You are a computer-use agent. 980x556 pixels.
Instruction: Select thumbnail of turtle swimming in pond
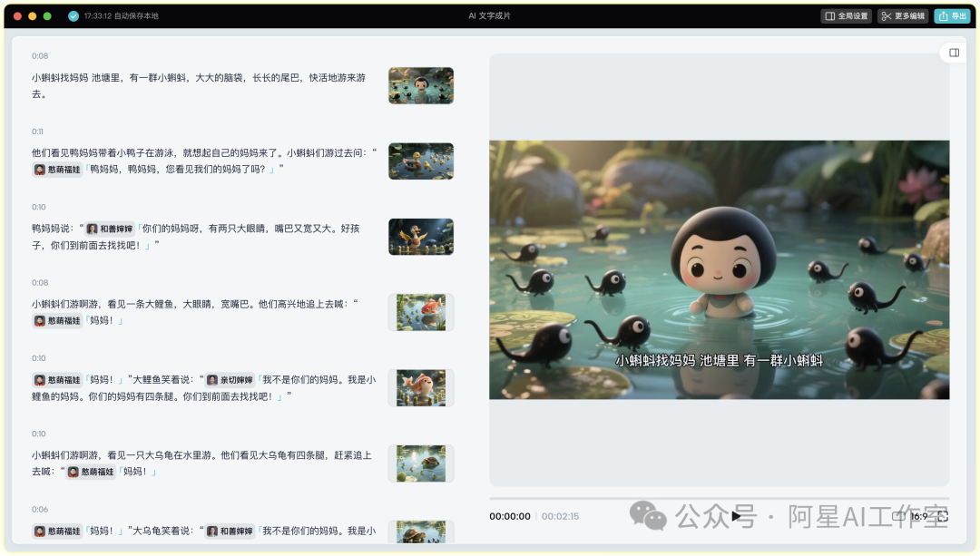tap(421, 463)
